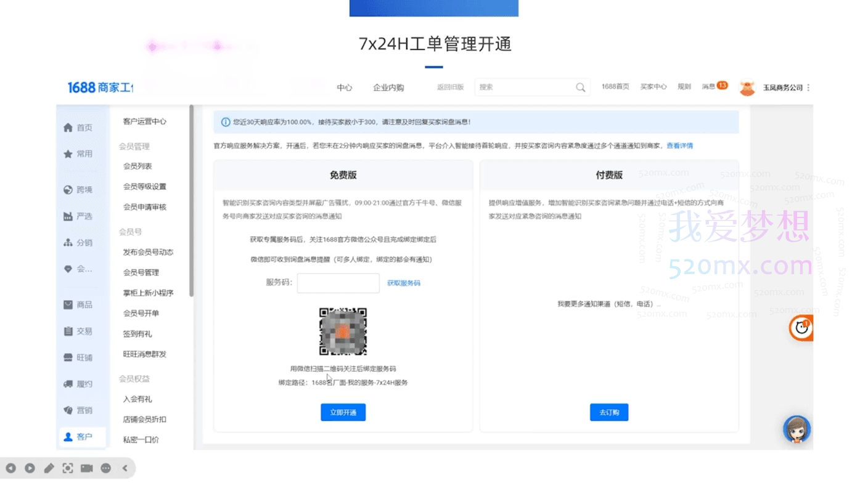Open the 消息 notifications with badge 13
The image size is (868, 488).
(715, 86)
